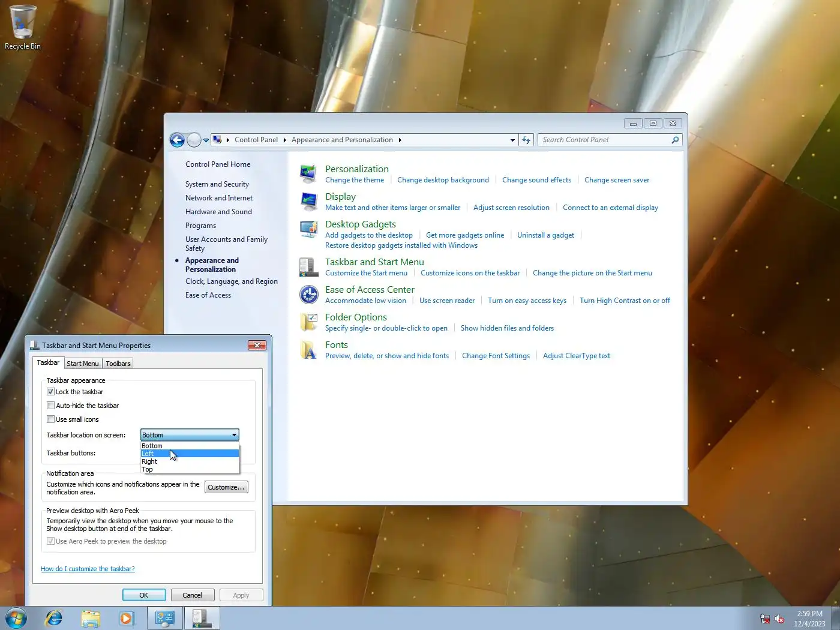
Task: Choose Right from the location list
Action: pyautogui.click(x=190, y=461)
